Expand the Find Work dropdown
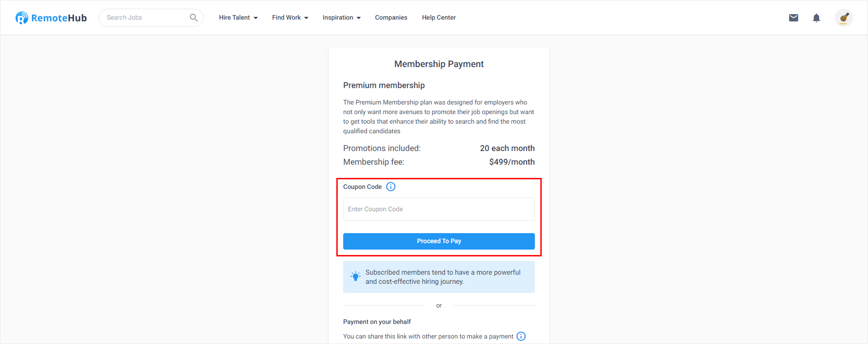 tap(290, 18)
